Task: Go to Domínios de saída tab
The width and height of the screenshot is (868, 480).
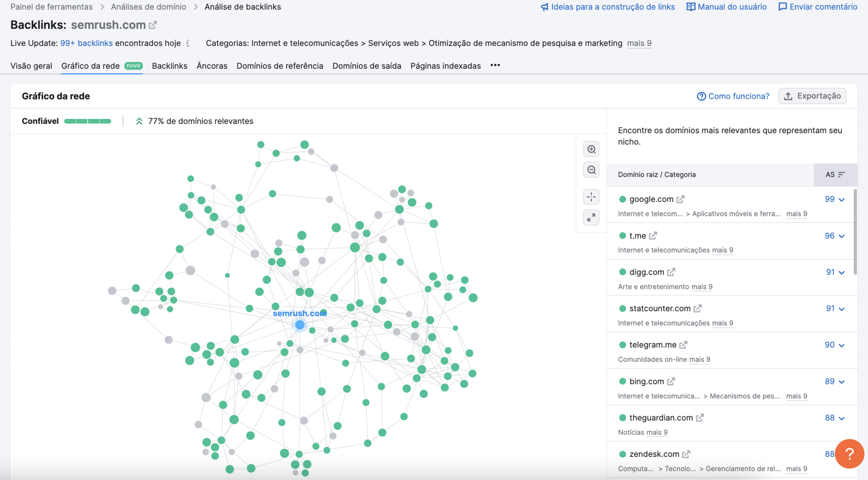Action: coord(367,66)
